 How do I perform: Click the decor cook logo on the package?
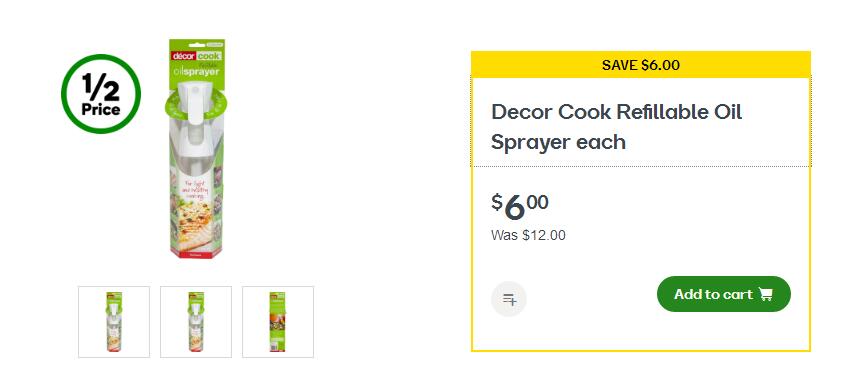[196, 56]
